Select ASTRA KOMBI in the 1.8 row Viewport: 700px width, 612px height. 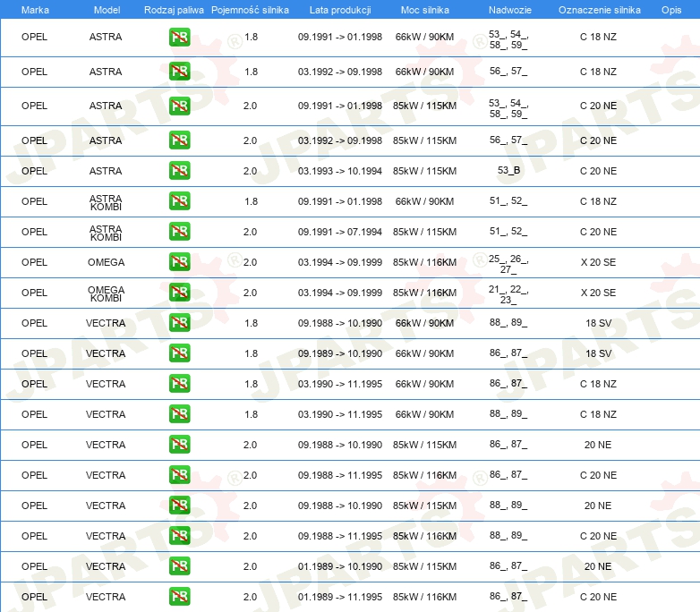(106, 202)
